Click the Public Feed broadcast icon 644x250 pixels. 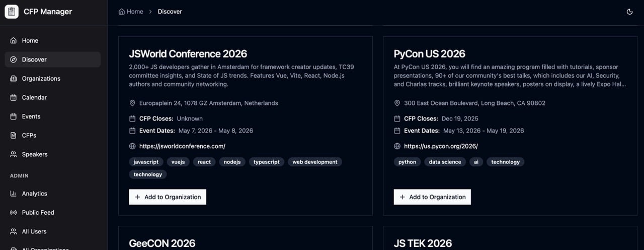click(x=14, y=213)
